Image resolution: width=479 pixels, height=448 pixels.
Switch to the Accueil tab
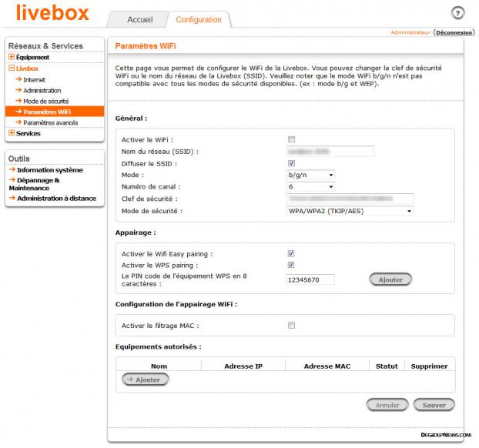point(139,19)
